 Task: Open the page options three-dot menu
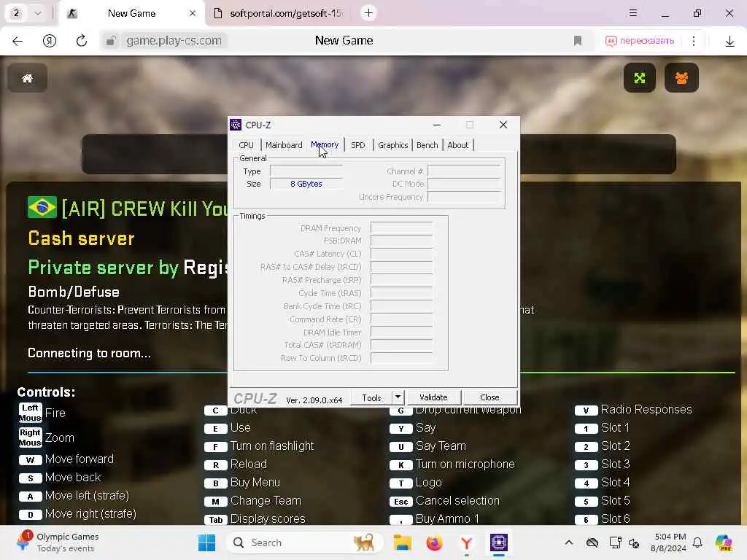click(x=694, y=41)
